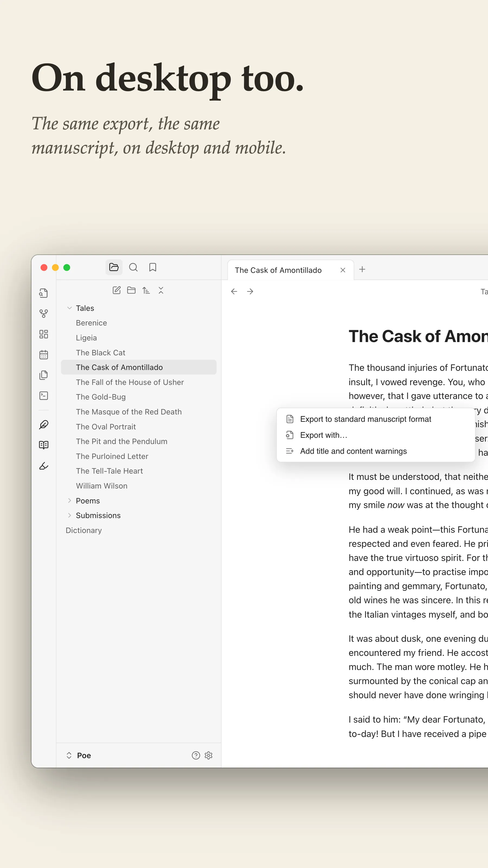Screen dimensions: 488x868
Task: Open the file explorer folder icon
Action: [114, 267]
